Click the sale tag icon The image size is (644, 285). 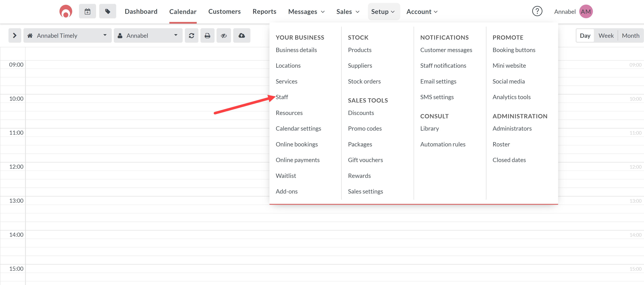108,11
